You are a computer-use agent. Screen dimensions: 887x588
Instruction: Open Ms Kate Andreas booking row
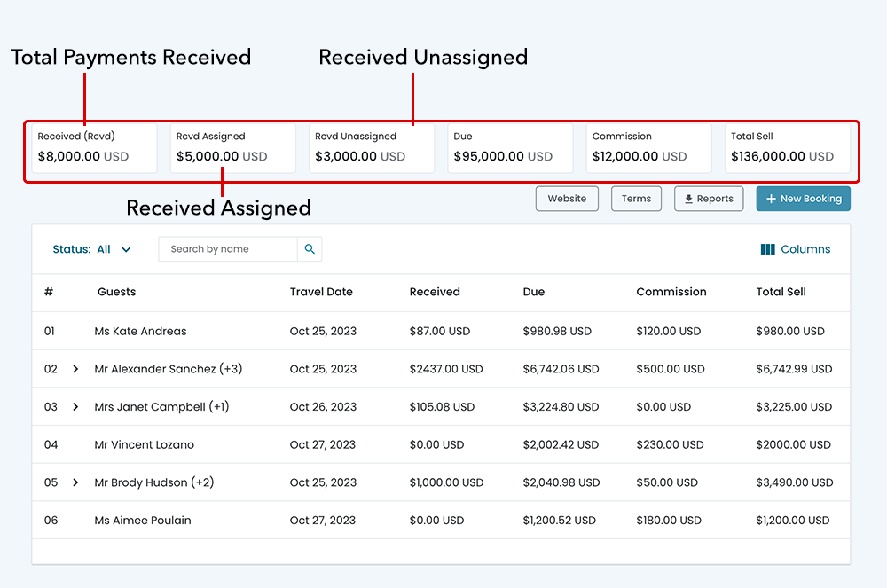click(140, 332)
